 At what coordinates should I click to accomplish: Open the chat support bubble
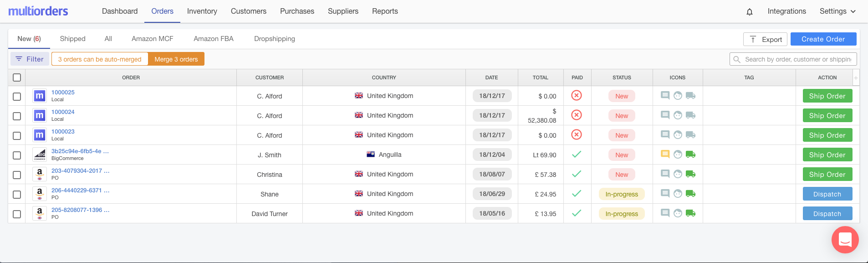coord(845,239)
